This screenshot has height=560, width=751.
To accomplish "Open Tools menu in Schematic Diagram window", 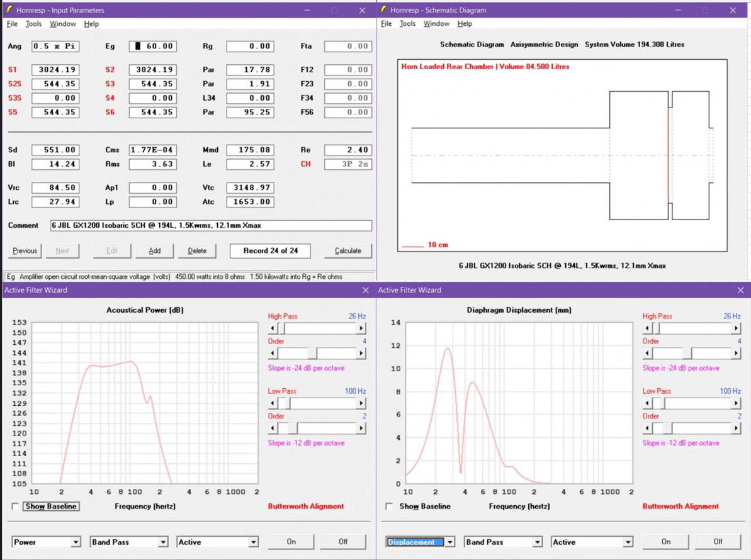I will tap(407, 23).
